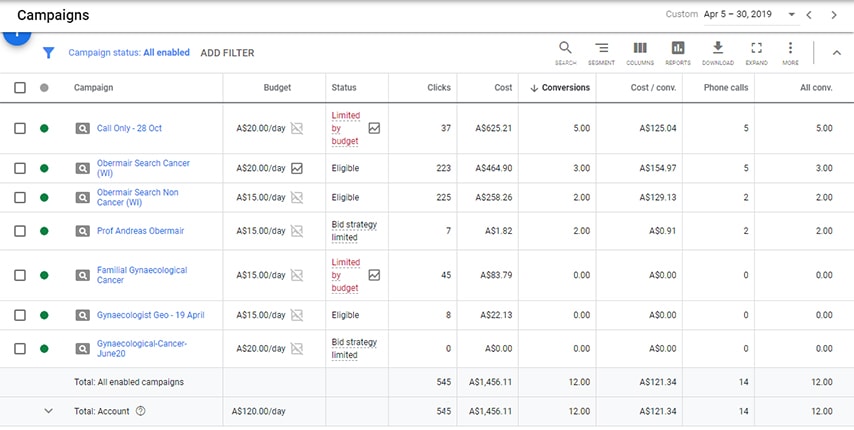Open the Search tool in toolbar
854x430 pixels.
[565, 51]
